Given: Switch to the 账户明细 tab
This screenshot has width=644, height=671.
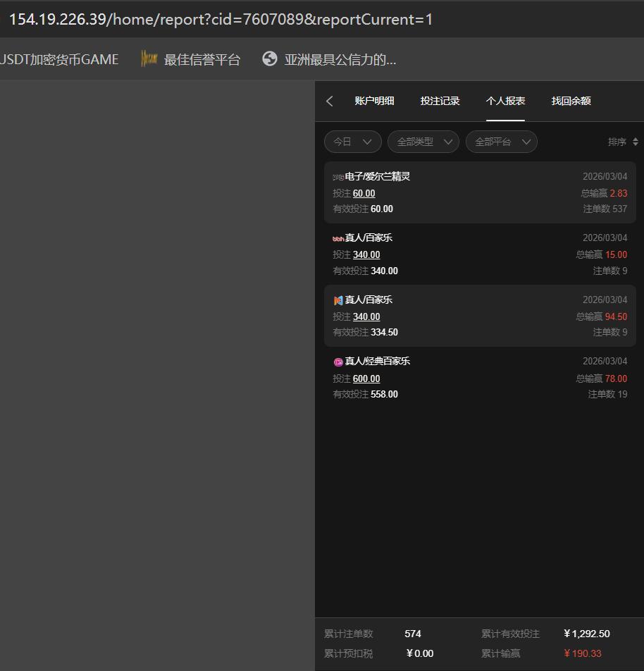Looking at the screenshot, I should (374, 101).
